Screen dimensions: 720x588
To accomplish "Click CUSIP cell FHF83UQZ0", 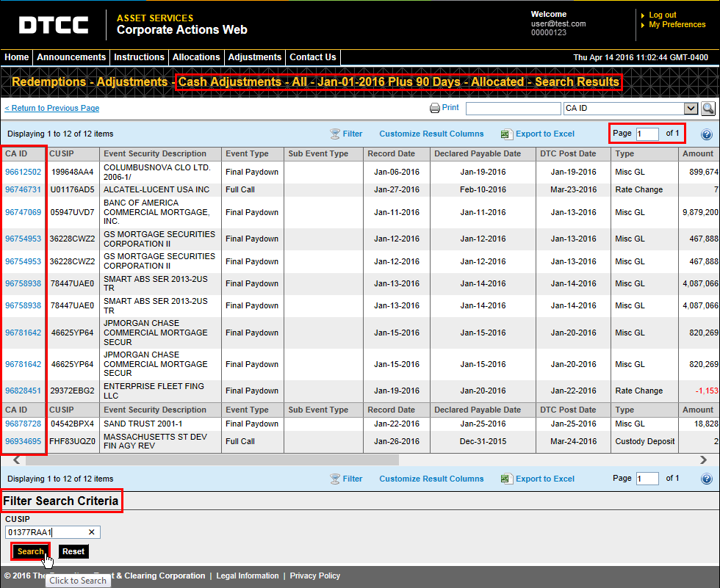I will (73, 441).
